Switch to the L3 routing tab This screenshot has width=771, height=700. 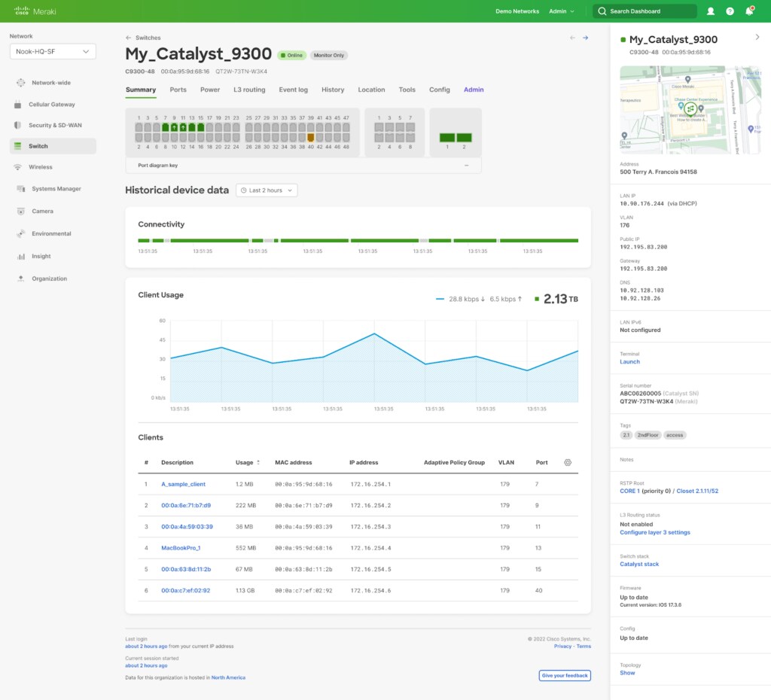249,90
